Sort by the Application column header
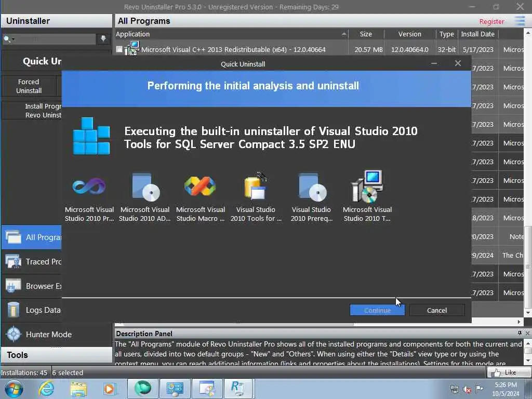 click(x=232, y=34)
